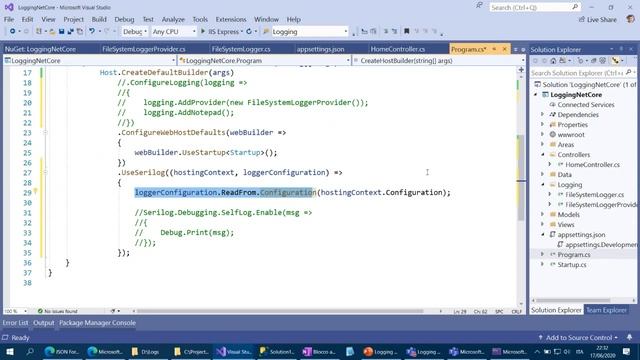Click the editor vertical scrollbar thumb

[x=521, y=178]
